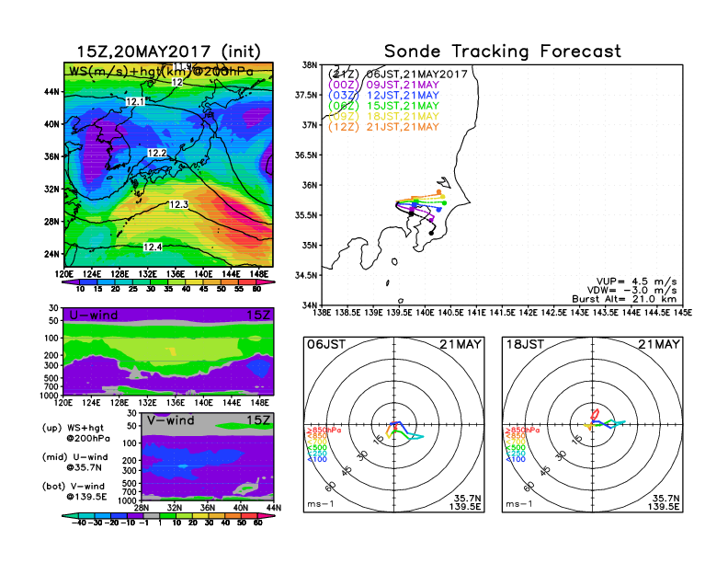This screenshot has height=563, width=728.
Task: Click the "ms-1" unit label in 06JST hodograph
Action: [321, 504]
